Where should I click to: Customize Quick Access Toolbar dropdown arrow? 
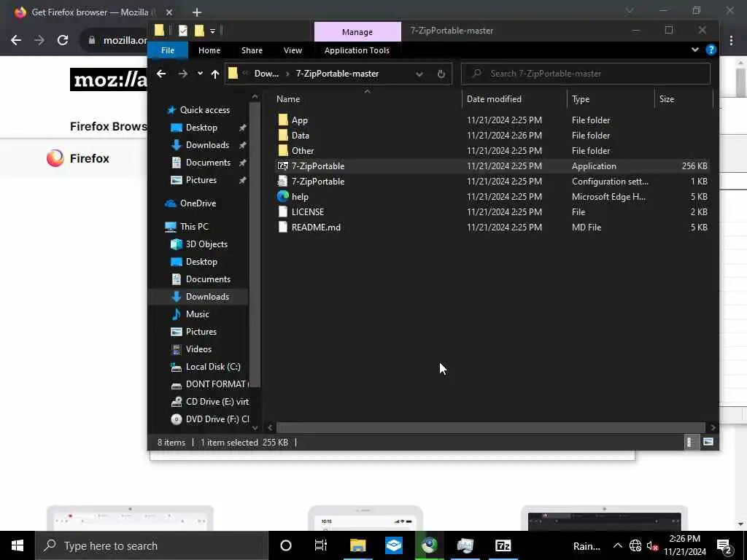tap(212, 31)
